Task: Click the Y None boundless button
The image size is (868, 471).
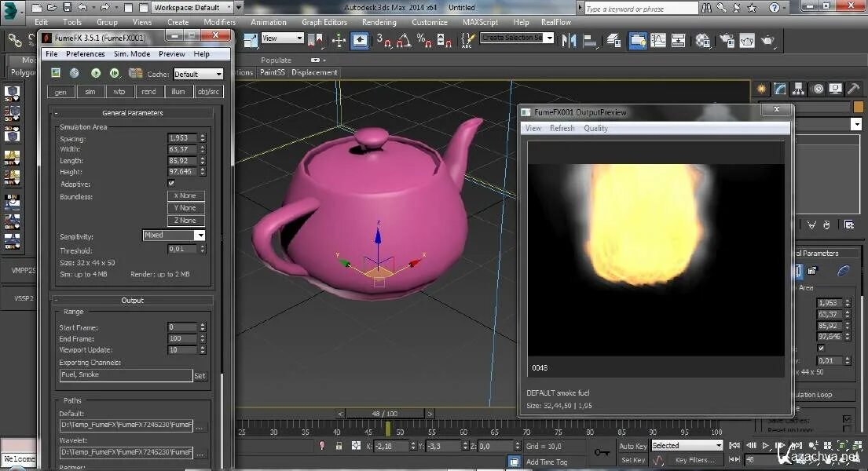Action: pos(186,208)
